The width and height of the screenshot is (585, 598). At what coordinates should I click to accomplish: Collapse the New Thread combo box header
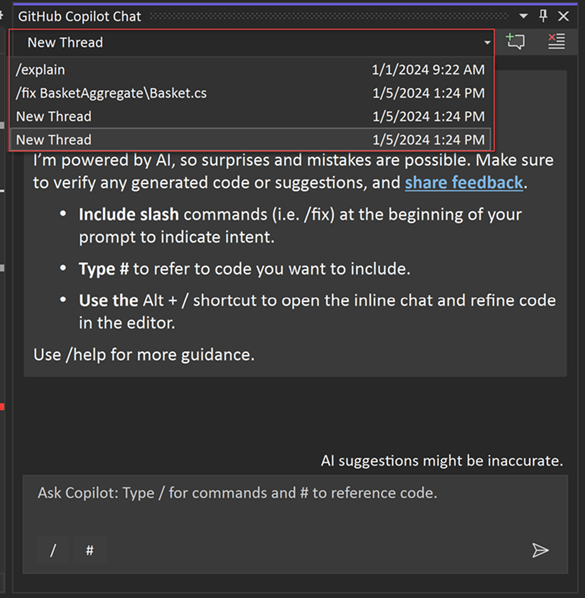point(252,42)
